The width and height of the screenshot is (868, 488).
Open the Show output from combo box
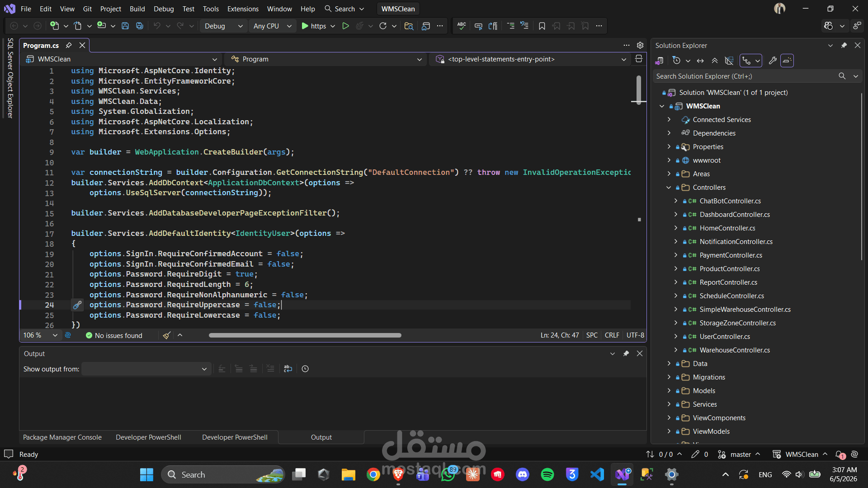(146, 369)
